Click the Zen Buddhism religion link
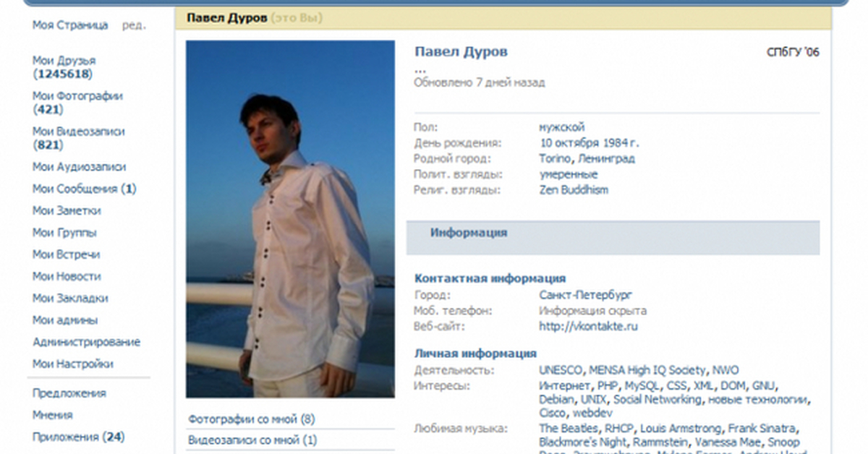This screenshot has width=868, height=454. pyautogui.click(x=574, y=190)
